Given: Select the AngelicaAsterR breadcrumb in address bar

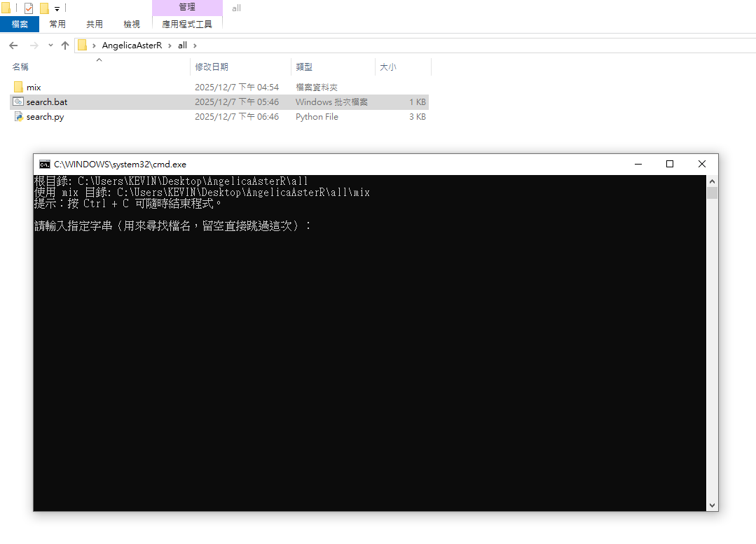Looking at the screenshot, I should click(x=132, y=46).
